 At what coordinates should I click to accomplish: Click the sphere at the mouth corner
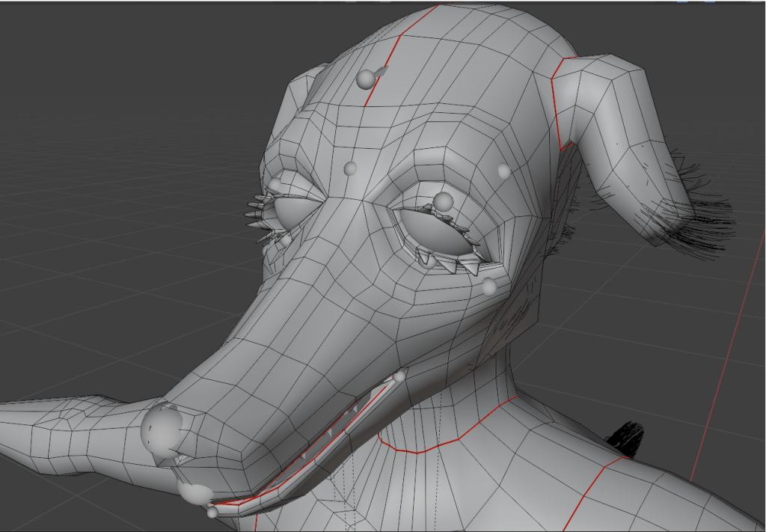pos(400,376)
